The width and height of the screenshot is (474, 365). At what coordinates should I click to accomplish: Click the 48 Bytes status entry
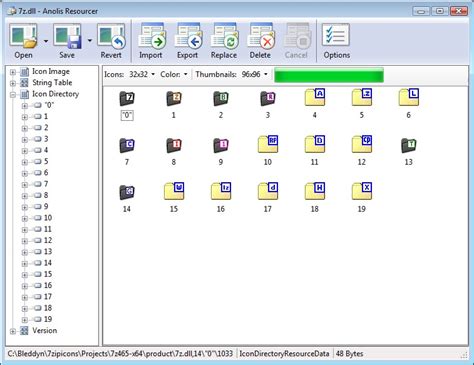(349, 354)
